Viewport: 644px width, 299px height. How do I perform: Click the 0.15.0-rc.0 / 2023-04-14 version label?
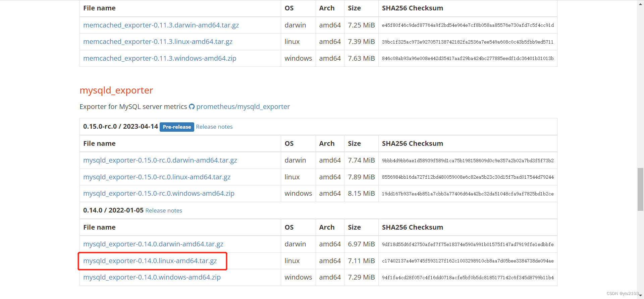click(x=120, y=126)
